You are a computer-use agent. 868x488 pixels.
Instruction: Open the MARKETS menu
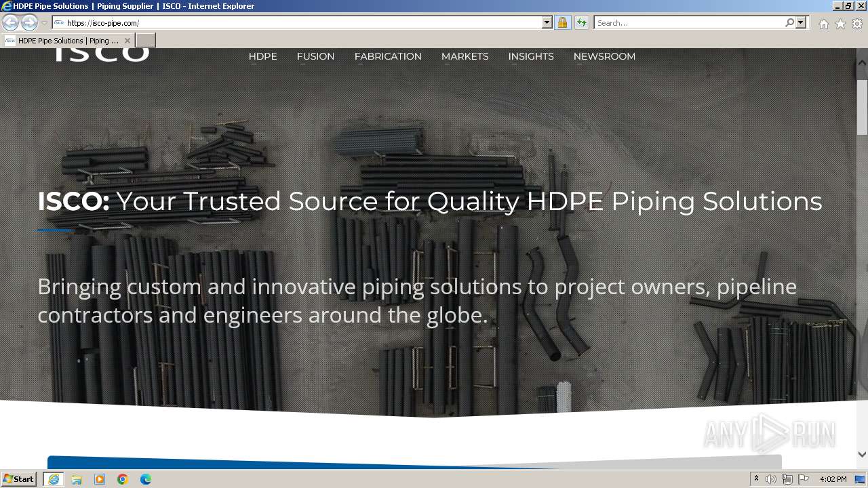[x=465, y=56]
